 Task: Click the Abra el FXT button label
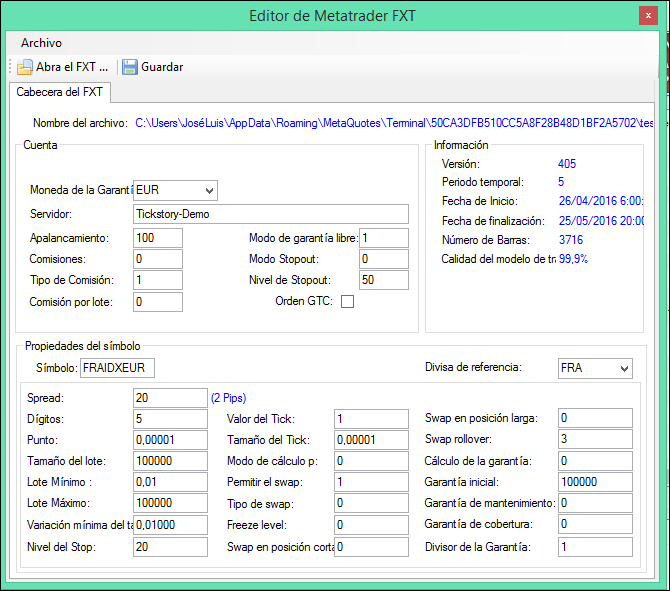pyautogui.click(x=72, y=67)
